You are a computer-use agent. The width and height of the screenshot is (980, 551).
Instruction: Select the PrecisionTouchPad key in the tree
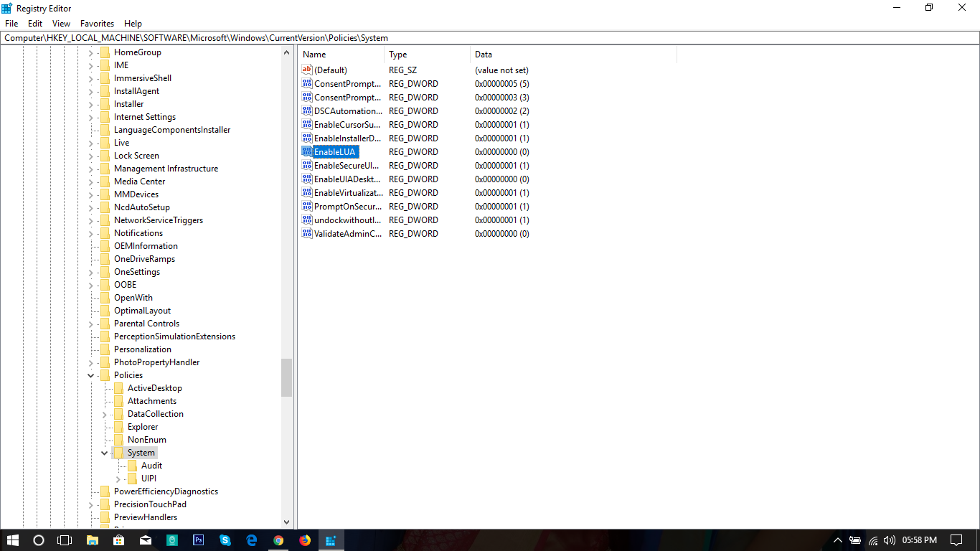pyautogui.click(x=150, y=504)
